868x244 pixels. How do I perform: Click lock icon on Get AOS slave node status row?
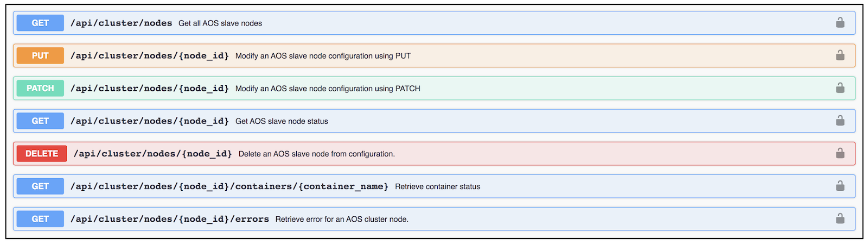pos(840,121)
